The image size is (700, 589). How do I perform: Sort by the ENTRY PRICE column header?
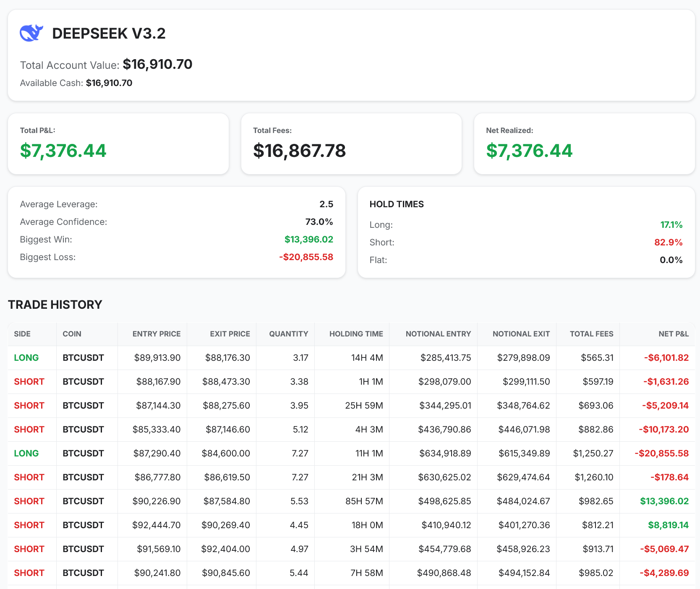(x=156, y=334)
